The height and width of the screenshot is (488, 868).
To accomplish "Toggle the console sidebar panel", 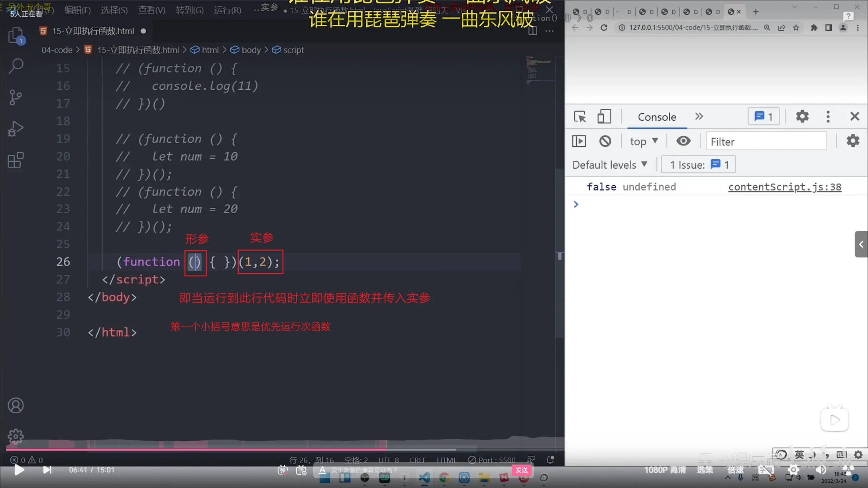I will click(579, 141).
